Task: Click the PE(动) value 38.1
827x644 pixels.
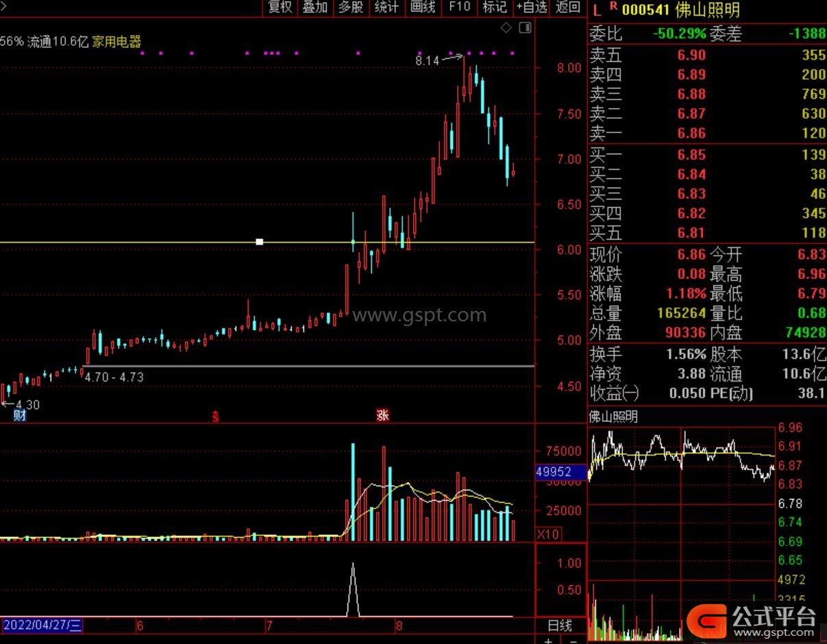Action: tap(811, 393)
